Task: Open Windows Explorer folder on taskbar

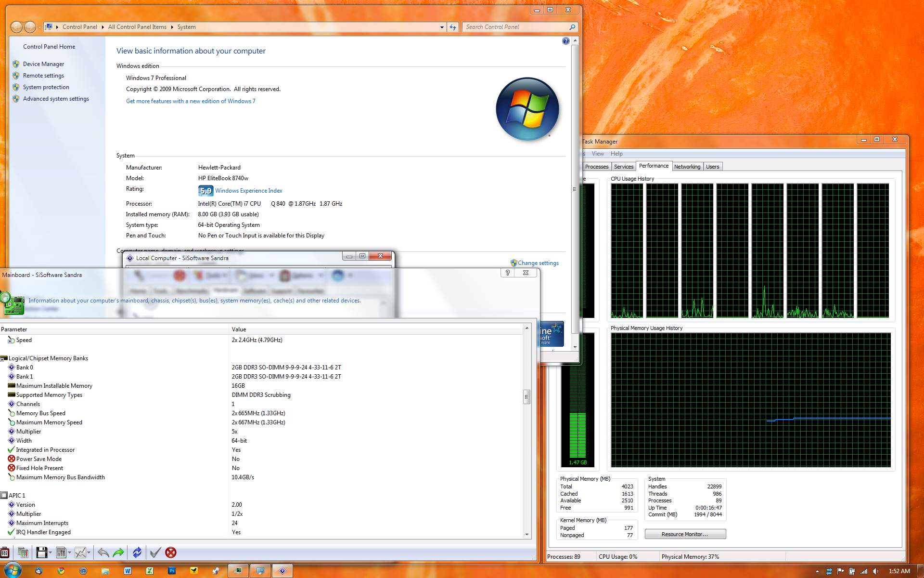Action: point(105,571)
